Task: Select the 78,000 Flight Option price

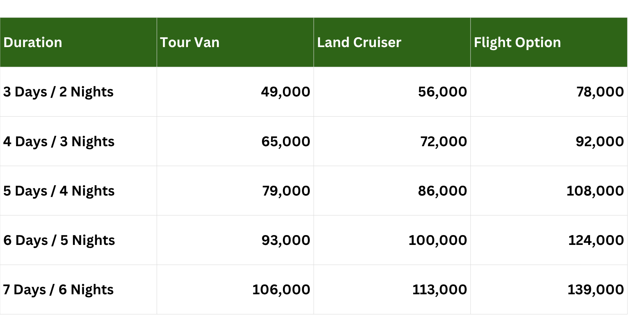Action: tap(600, 92)
